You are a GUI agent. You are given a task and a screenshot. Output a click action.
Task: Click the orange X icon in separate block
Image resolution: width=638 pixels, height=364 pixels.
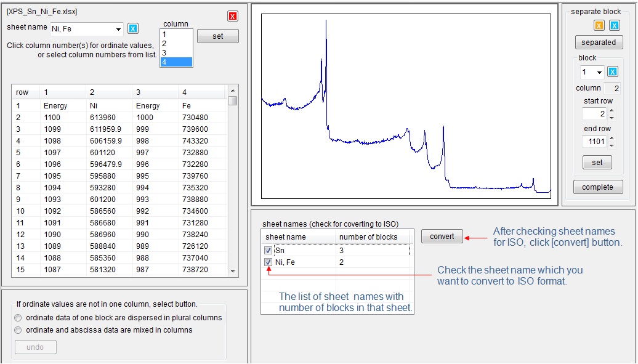(599, 25)
